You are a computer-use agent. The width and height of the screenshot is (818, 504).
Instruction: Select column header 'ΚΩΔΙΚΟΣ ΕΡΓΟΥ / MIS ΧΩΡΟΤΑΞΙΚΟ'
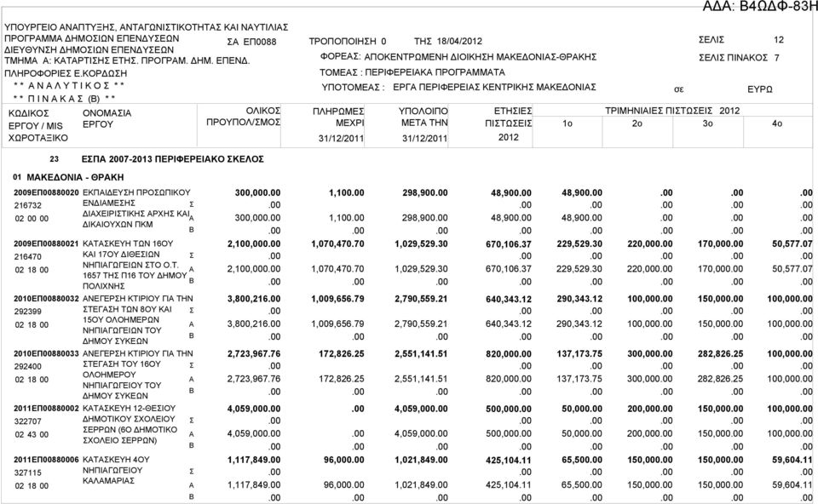[x=38, y=126]
